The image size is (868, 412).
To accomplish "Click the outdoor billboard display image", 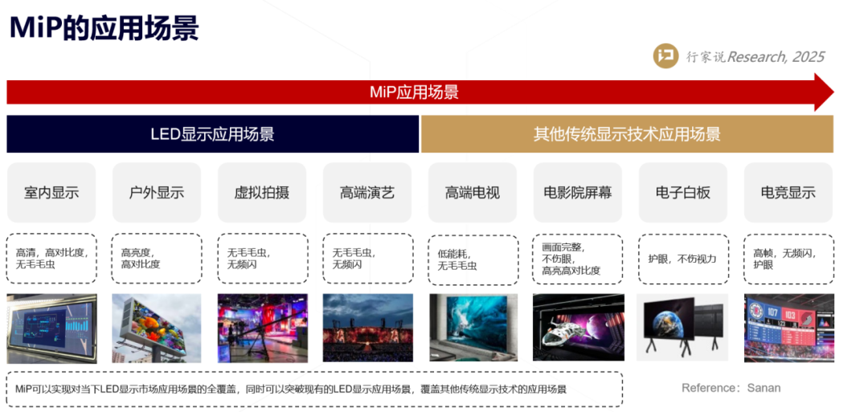I will coord(157,328).
